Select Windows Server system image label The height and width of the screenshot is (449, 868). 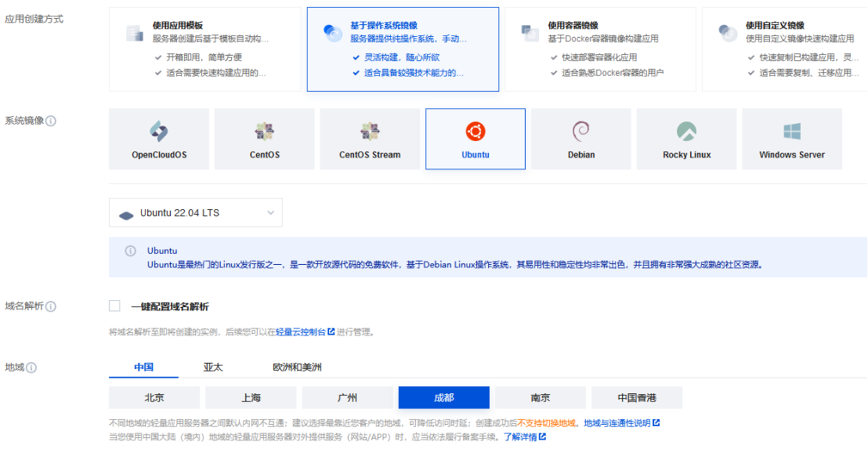pos(792,155)
